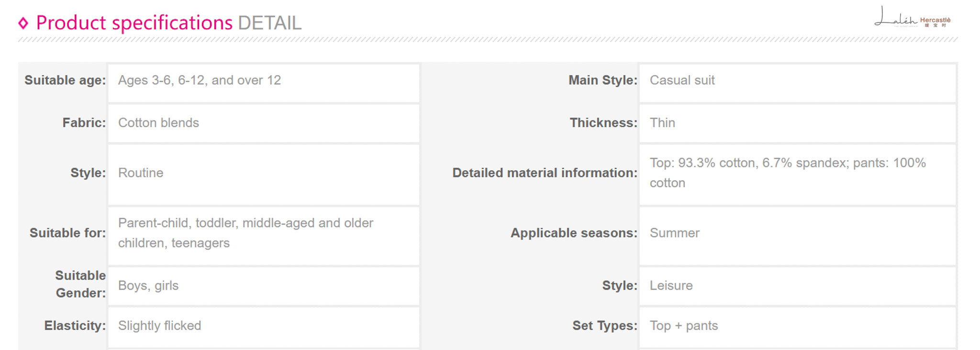
Task: Select the Summer applicable seasons value
Action: [674, 233]
